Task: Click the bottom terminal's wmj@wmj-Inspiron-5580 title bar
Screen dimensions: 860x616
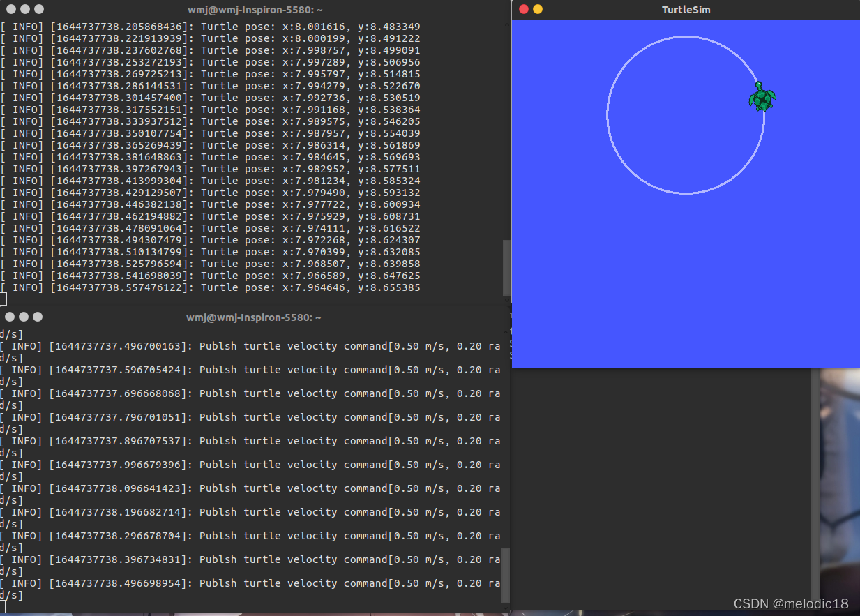Action: (x=254, y=317)
